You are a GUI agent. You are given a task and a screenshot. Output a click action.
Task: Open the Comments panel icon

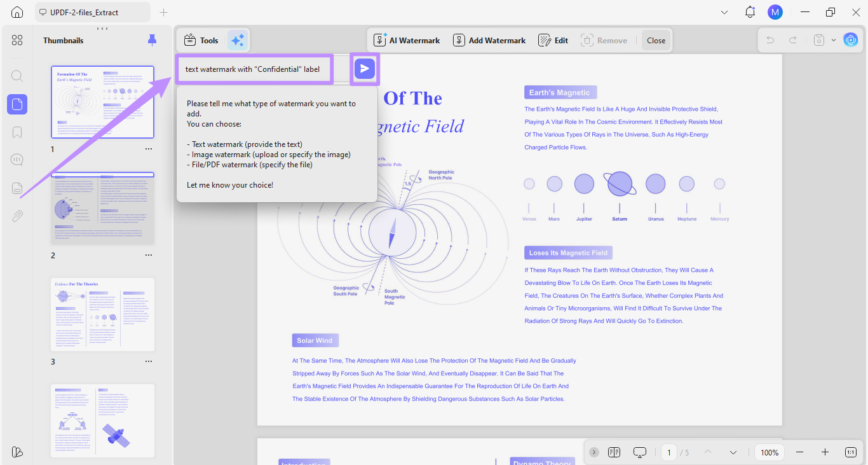17,160
